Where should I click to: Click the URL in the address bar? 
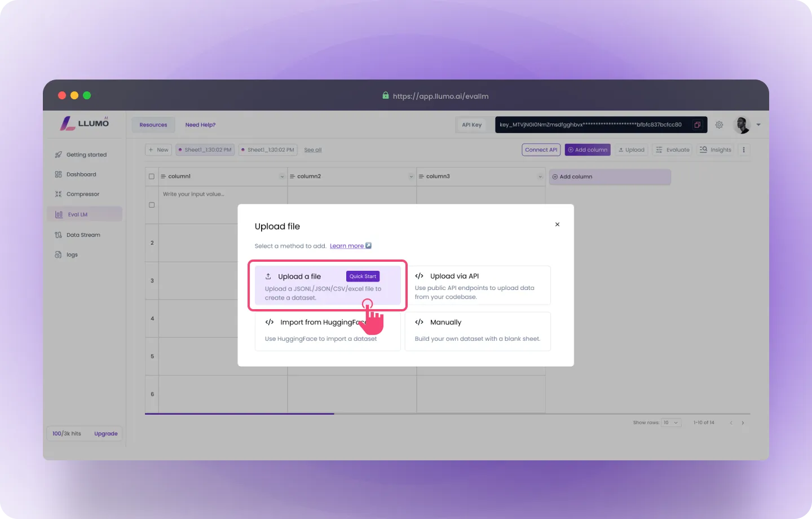440,96
